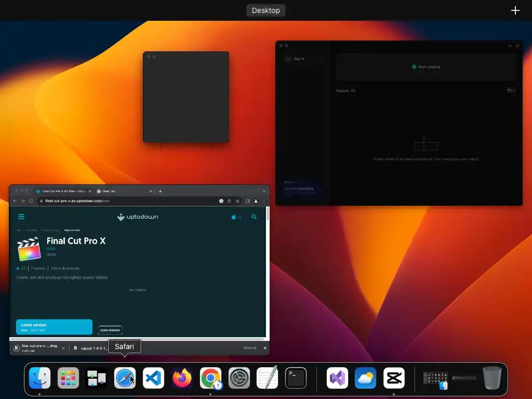Launch Terminal from the Dock
Image resolution: width=532 pixels, height=399 pixels.
coord(296,378)
